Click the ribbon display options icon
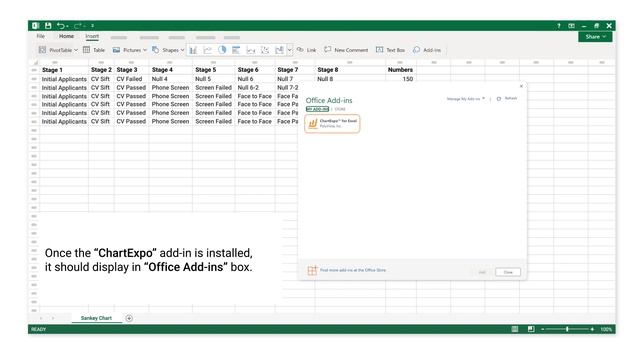The image size is (640, 360). [x=571, y=26]
